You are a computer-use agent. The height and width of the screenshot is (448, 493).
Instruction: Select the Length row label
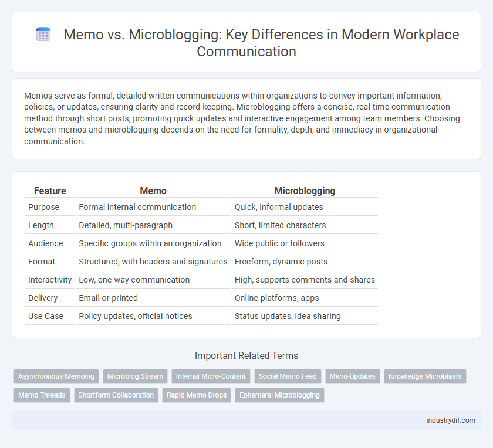41,225
